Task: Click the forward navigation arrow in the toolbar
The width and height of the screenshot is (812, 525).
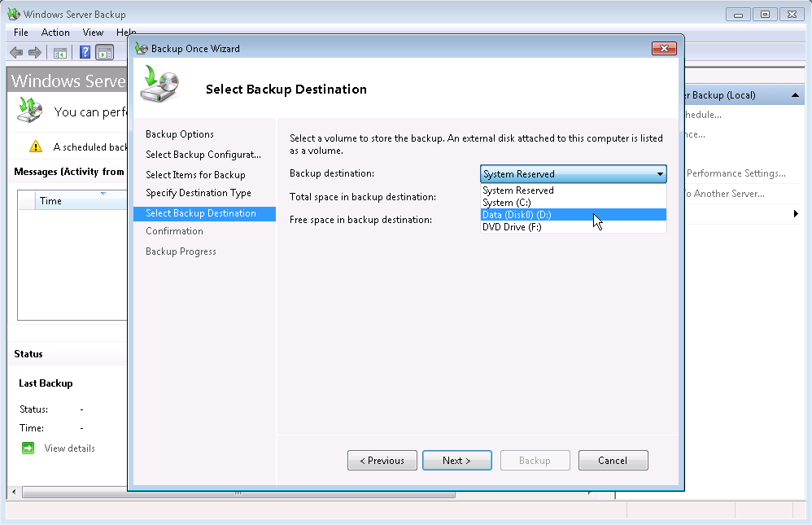Action: tap(34, 51)
